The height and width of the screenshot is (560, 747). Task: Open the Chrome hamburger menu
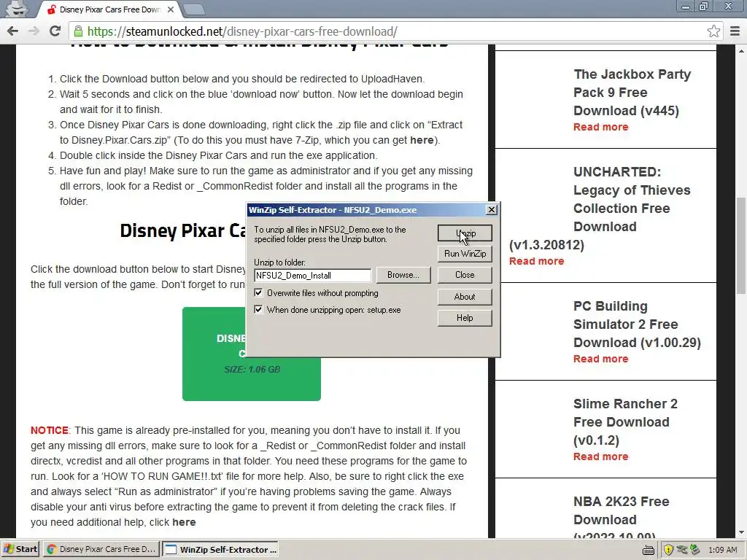[735, 31]
